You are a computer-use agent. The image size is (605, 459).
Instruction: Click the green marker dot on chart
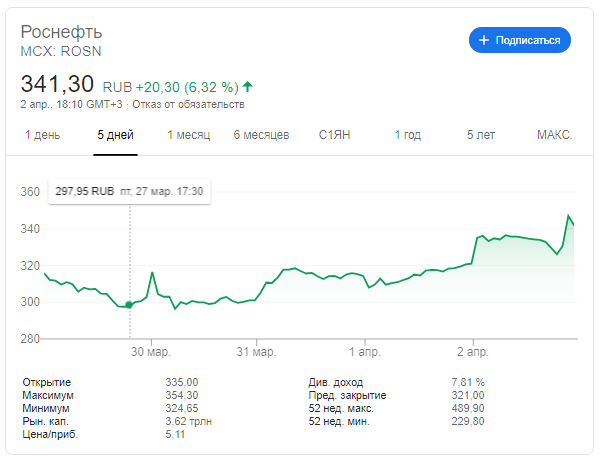[x=129, y=305]
